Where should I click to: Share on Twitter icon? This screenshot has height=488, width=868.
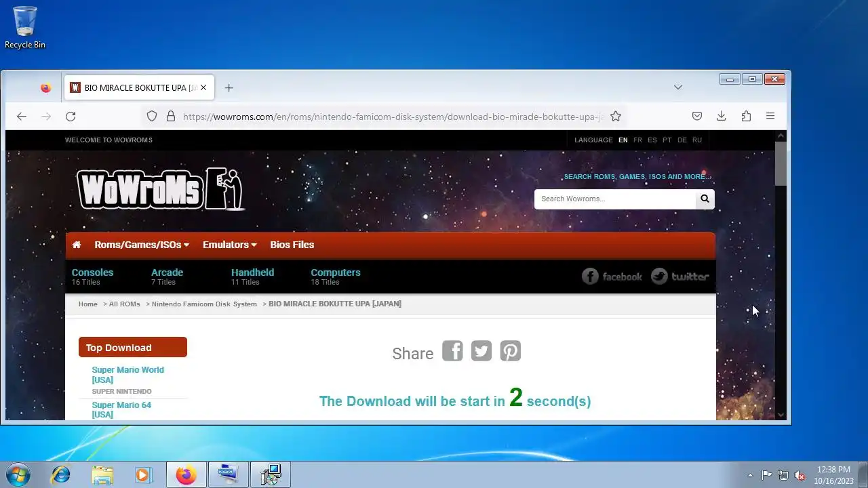pos(481,351)
